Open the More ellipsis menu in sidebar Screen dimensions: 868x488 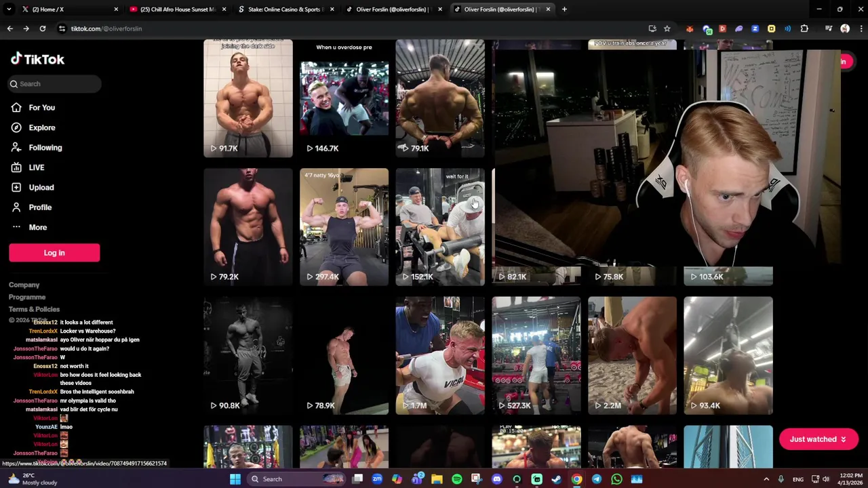16,227
